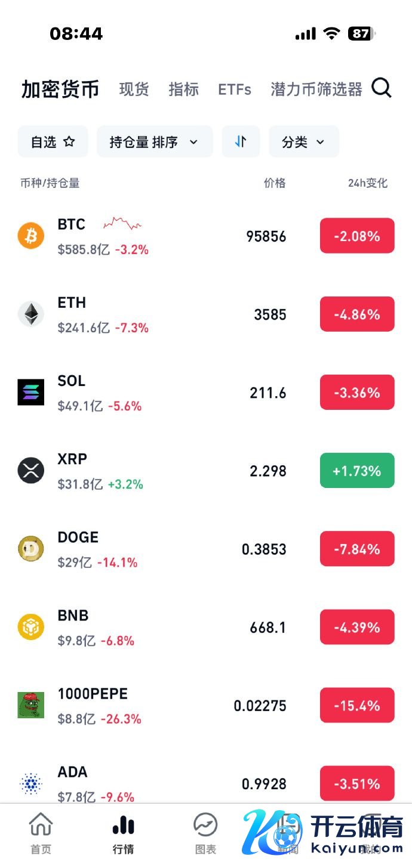This screenshot has width=412, height=868.
Task: Tap BTC's -2.08% change button
Action: [357, 236]
